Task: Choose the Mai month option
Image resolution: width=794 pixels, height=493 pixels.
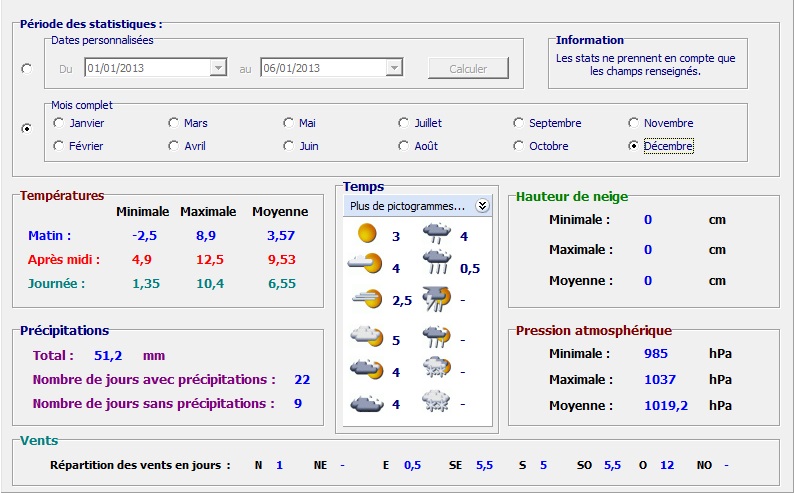Action: (x=299, y=123)
